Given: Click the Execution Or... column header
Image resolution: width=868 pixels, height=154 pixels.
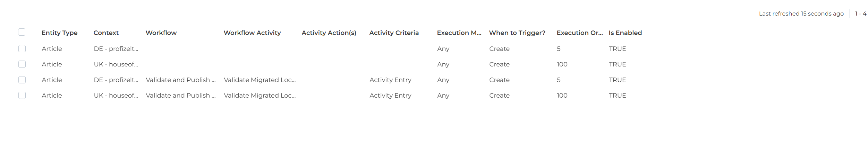Looking at the screenshot, I should (580, 33).
